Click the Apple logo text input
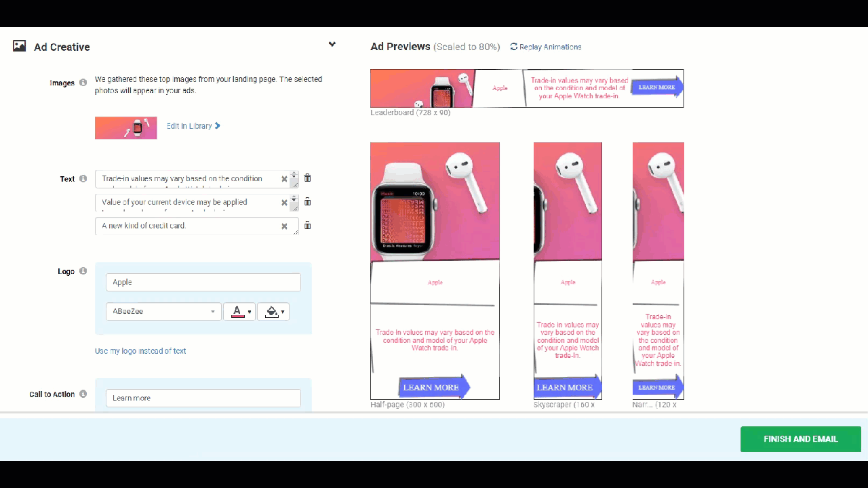Image resolution: width=868 pixels, height=488 pixels. (x=203, y=282)
